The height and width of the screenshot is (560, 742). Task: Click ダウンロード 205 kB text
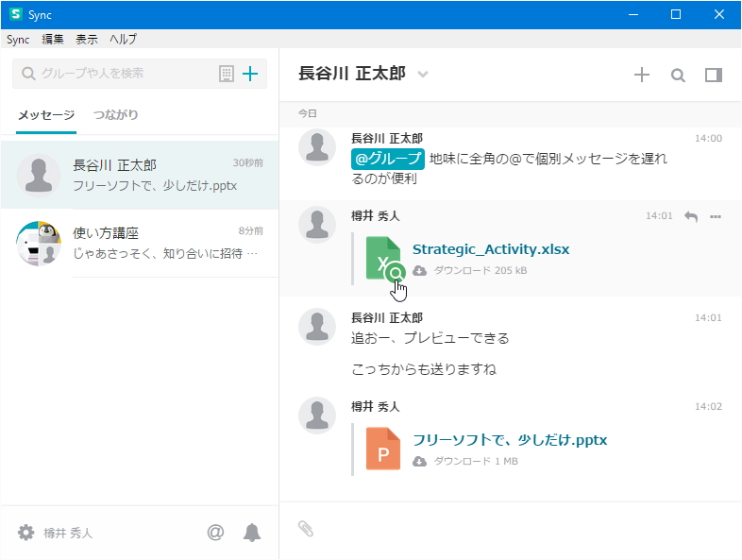tap(481, 270)
